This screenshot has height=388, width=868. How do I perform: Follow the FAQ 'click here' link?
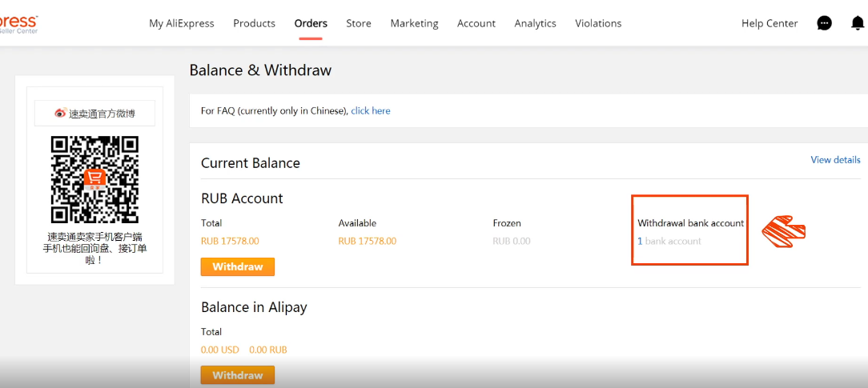click(370, 110)
